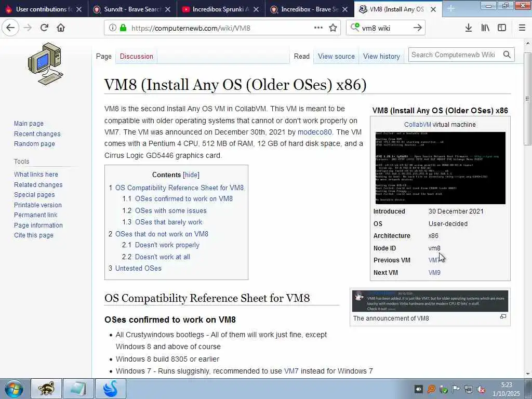Open Cite this page link
The height and width of the screenshot is (399, 532).
34,235
